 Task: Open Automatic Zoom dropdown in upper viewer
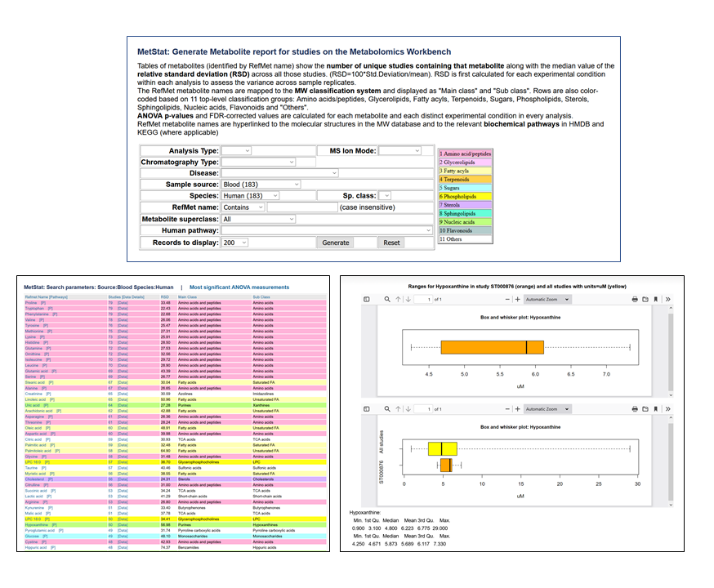coord(548,300)
